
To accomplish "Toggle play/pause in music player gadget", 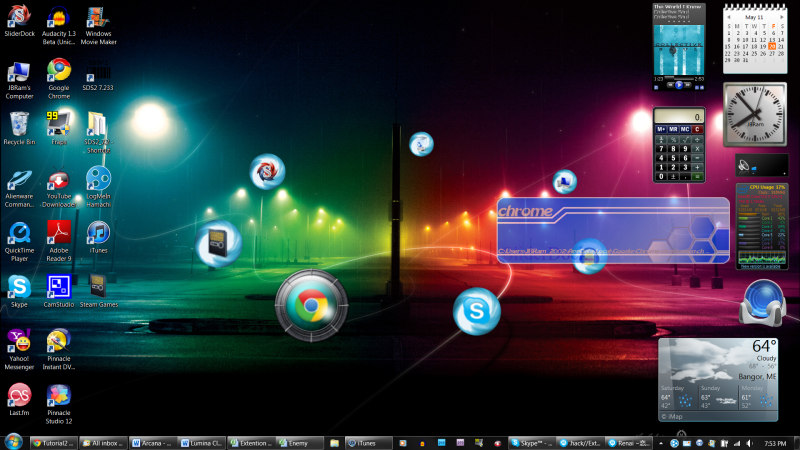I will tap(679, 86).
